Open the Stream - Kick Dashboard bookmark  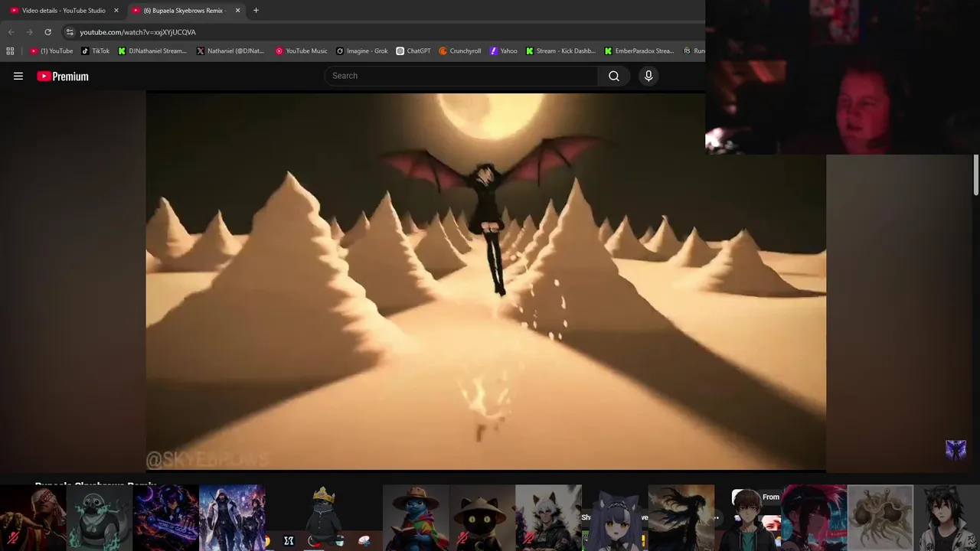pos(560,51)
